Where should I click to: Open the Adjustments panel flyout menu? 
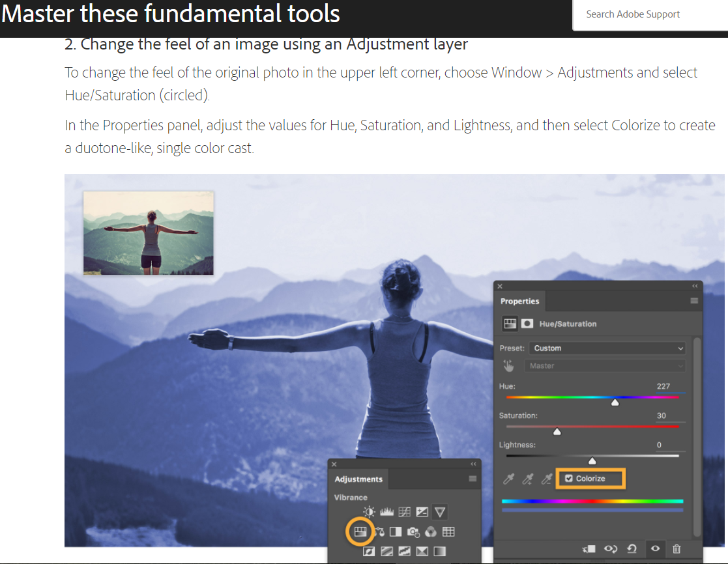click(x=473, y=479)
